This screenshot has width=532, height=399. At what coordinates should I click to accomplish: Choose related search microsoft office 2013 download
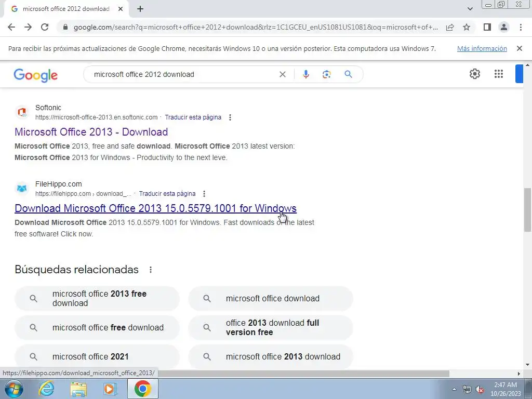pyautogui.click(x=271, y=356)
